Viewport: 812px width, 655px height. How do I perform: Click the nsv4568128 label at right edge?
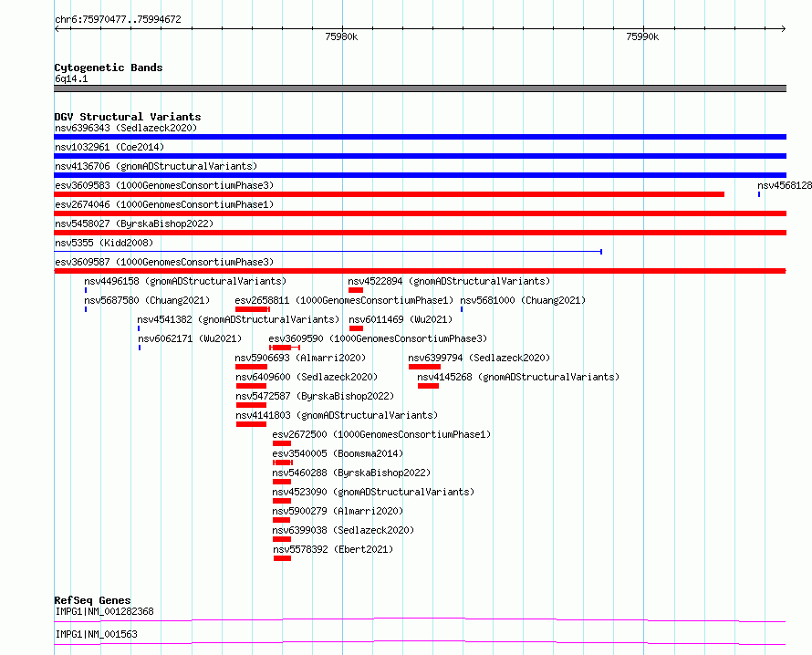point(784,185)
